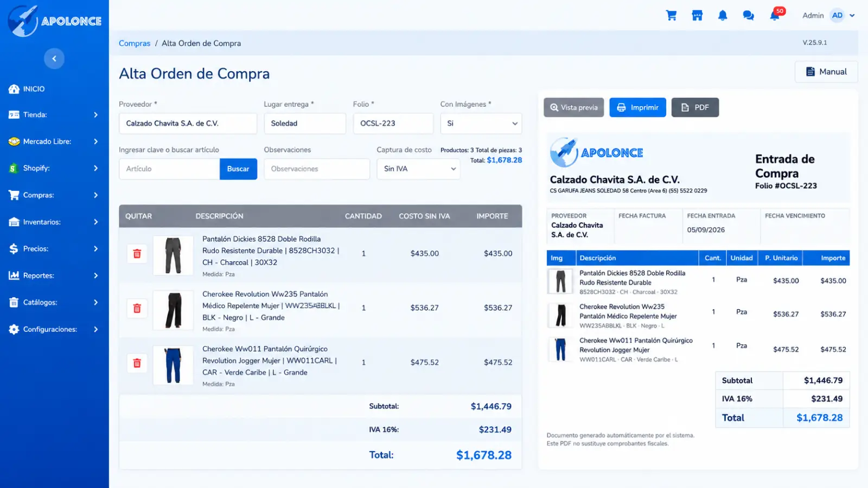Click the Shopify bag icon in sidebar

(14, 168)
